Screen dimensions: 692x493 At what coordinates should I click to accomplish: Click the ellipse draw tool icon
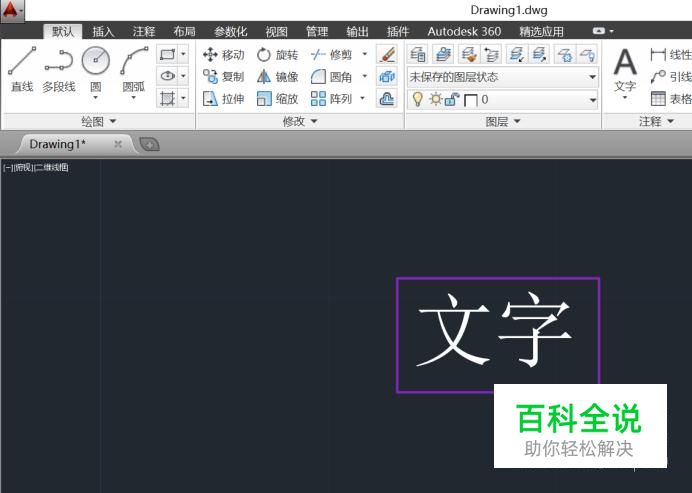tap(168, 76)
